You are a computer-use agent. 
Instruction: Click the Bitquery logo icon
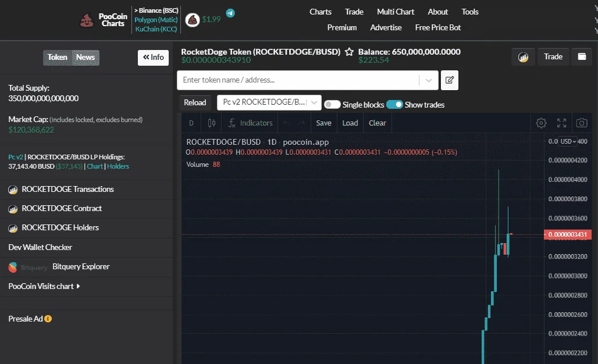[x=13, y=267]
